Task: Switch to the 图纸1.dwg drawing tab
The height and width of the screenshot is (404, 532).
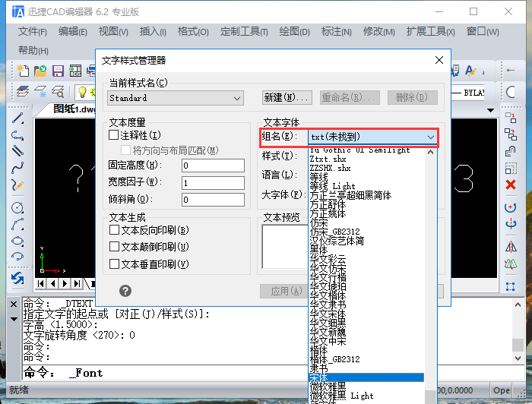Action: [x=74, y=109]
